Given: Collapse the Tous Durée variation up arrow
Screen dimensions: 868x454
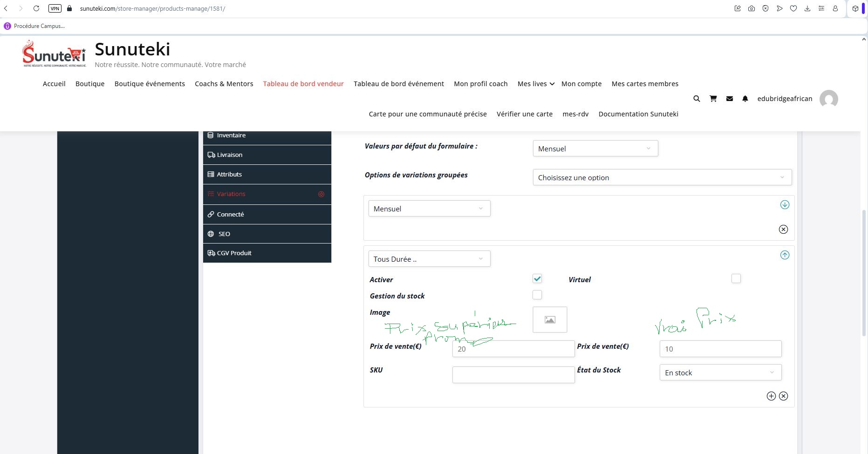Looking at the screenshot, I should [x=785, y=255].
